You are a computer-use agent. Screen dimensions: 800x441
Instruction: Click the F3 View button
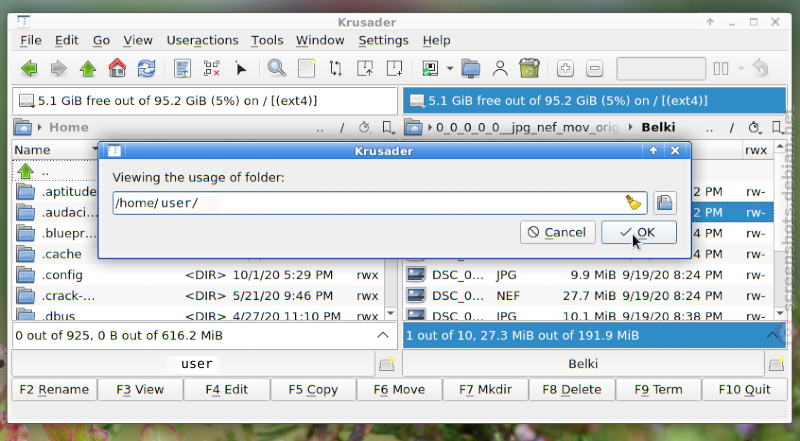pos(140,389)
